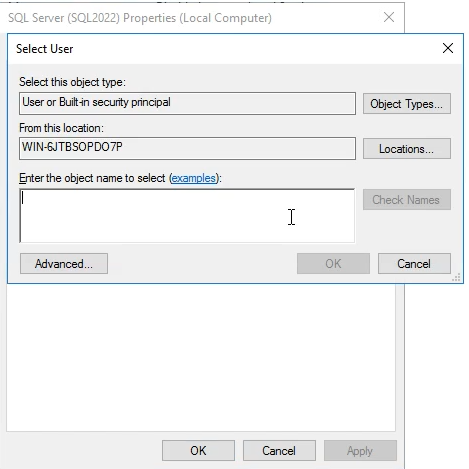The image size is (469, 469).
Task: Click OK in SQL Server Properties
Action: 198,451
